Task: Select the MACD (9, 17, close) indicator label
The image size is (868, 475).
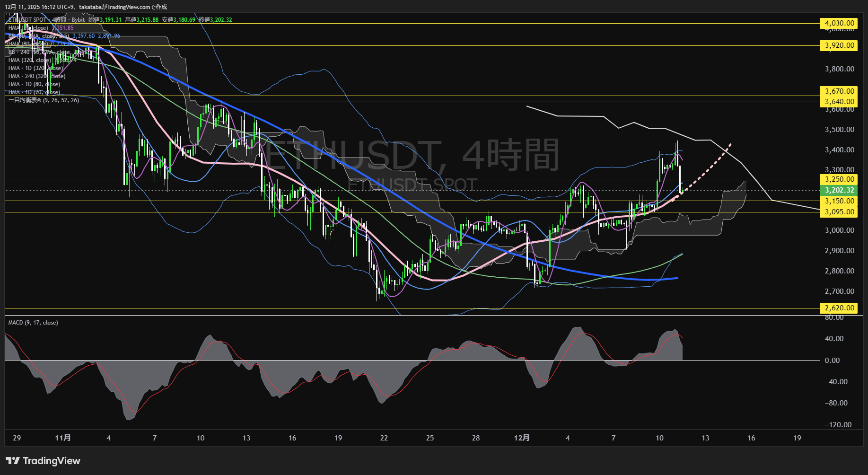Action: pyautogui.click(x=33, y=323)
